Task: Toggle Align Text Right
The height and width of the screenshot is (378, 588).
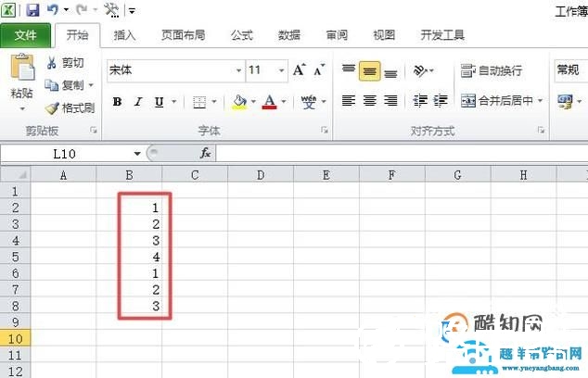Action: pyautogui.click(x=390, y=100)
